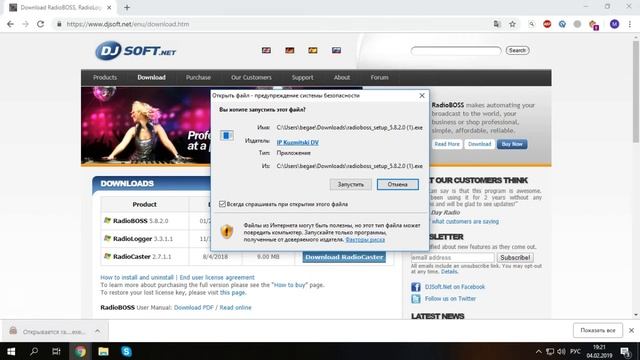This screenshot has height=360, width=640.
Task: Open Windows taskbar search
Action: click(34, 351)
